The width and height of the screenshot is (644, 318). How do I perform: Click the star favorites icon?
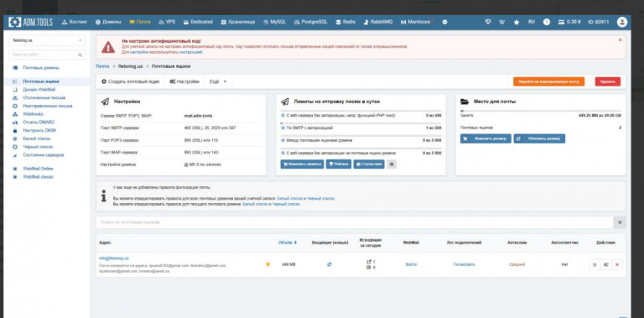pos(517,22)
